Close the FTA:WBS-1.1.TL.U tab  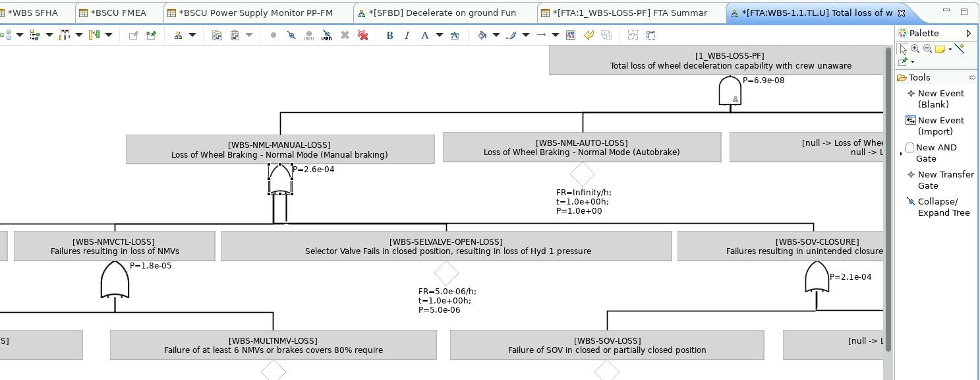coord(902,13)
